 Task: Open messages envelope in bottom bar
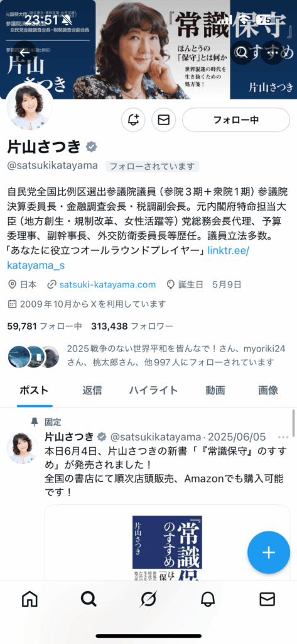click(267, 599)
